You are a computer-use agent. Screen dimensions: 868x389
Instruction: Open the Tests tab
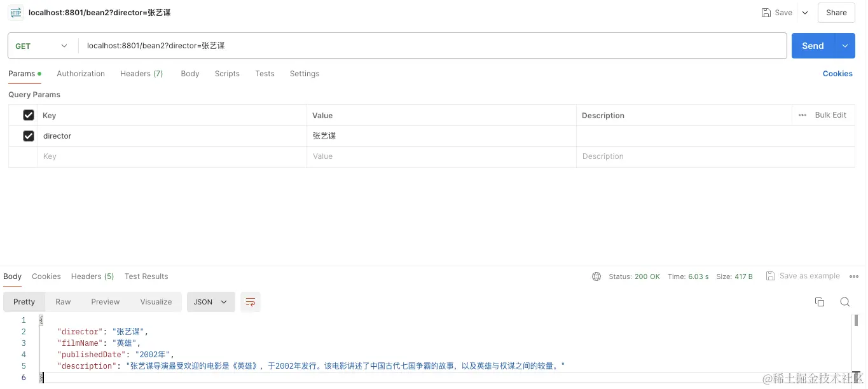265,74
